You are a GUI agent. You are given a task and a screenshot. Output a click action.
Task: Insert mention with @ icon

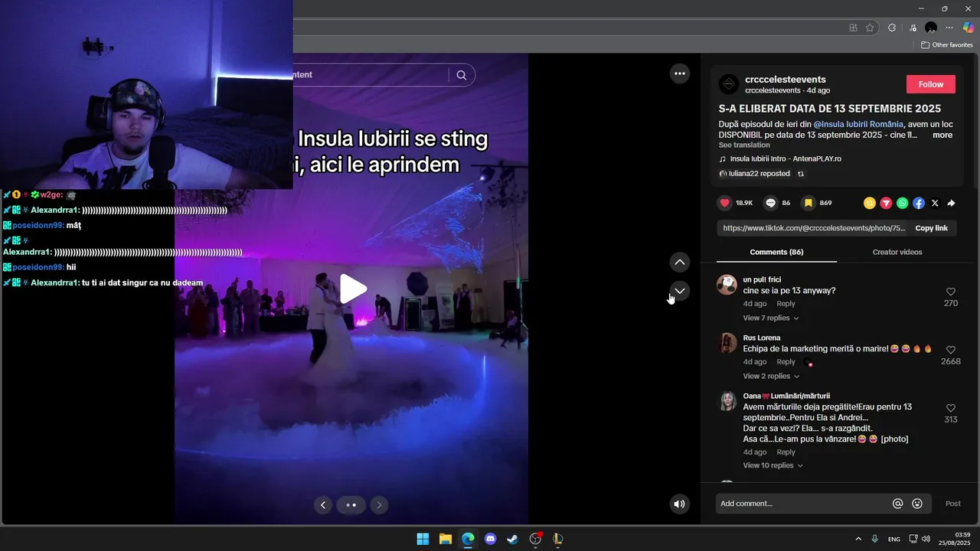click(x=898, y=504)
